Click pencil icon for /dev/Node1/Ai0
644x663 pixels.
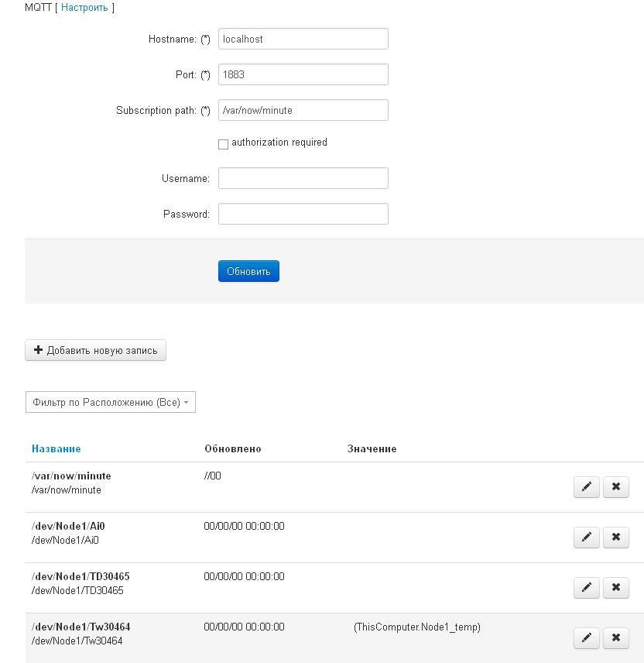[x=587, y=538]
